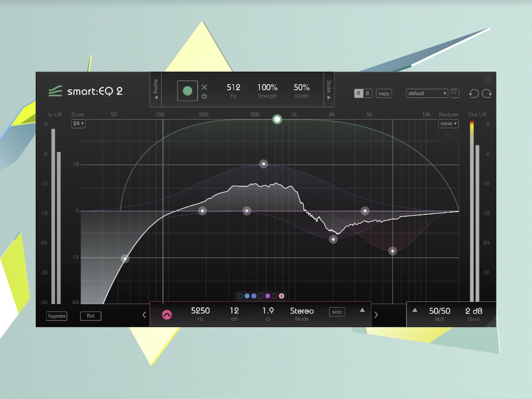Click the triangle beside 50/50 M/S
Image resolution: width=532 pixels, height=399 pixels.
[x=415, y=310]
